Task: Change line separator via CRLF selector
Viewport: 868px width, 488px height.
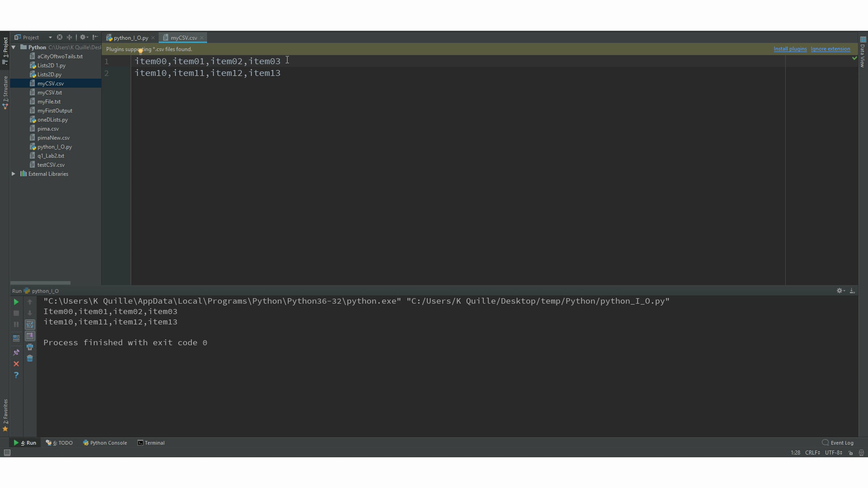Action: click(x=813, y=453)
